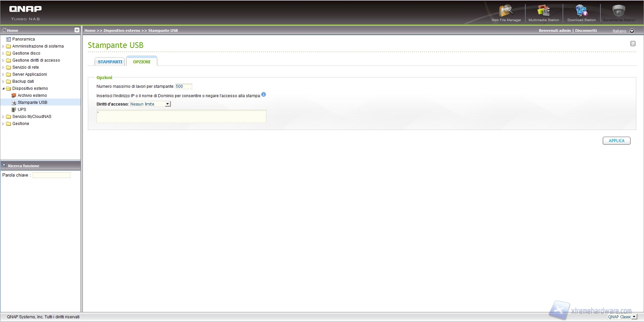644x322 pixels.
Task: Select the OPZIONI tab
Action: [142, 62]
